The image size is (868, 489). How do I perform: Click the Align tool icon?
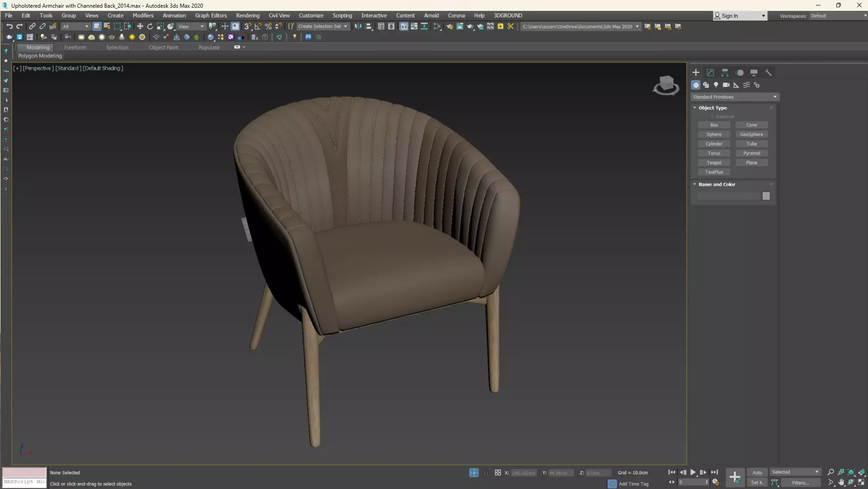click(369, 26)
